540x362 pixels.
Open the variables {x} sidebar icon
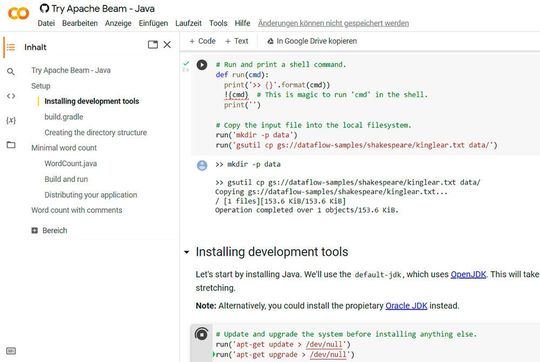[x=11, y=120]
